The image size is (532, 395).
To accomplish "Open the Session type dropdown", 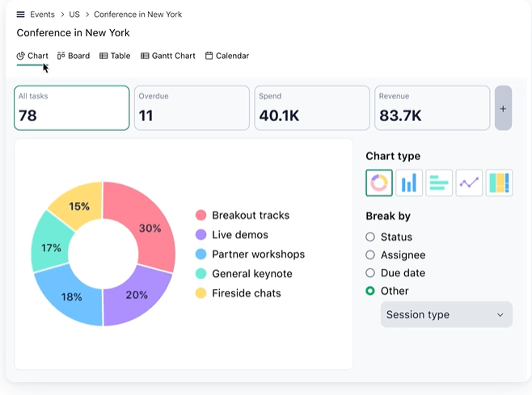I will point(446,315).
